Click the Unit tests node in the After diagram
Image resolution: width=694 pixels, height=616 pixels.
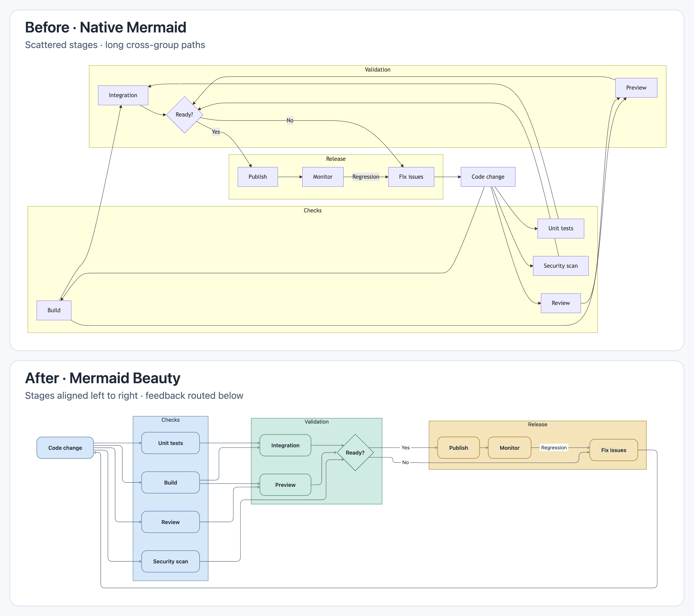coord(170,443)
